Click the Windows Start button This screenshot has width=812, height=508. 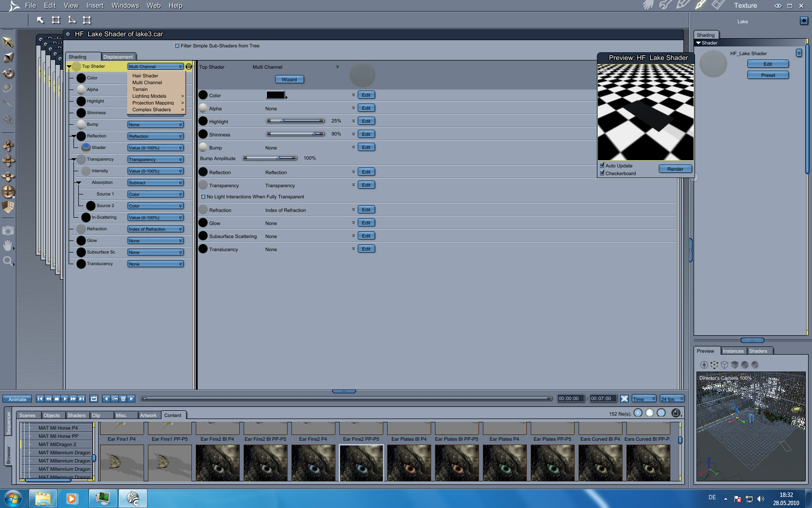[13, 498]
